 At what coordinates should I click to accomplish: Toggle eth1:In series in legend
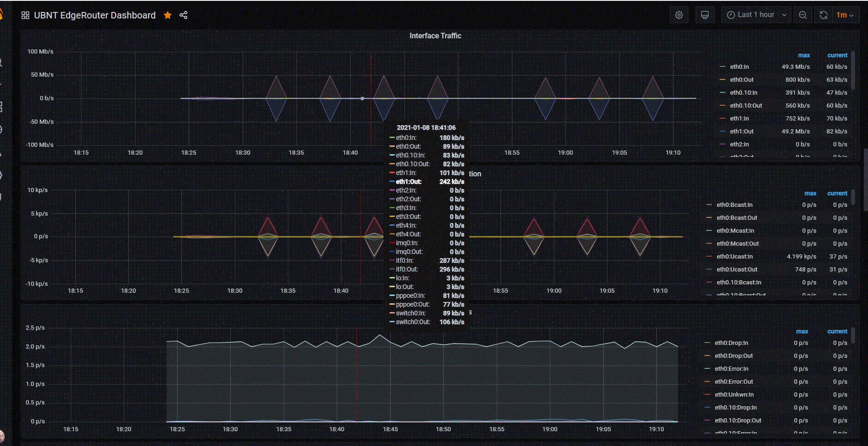click(x=739, y=118)
